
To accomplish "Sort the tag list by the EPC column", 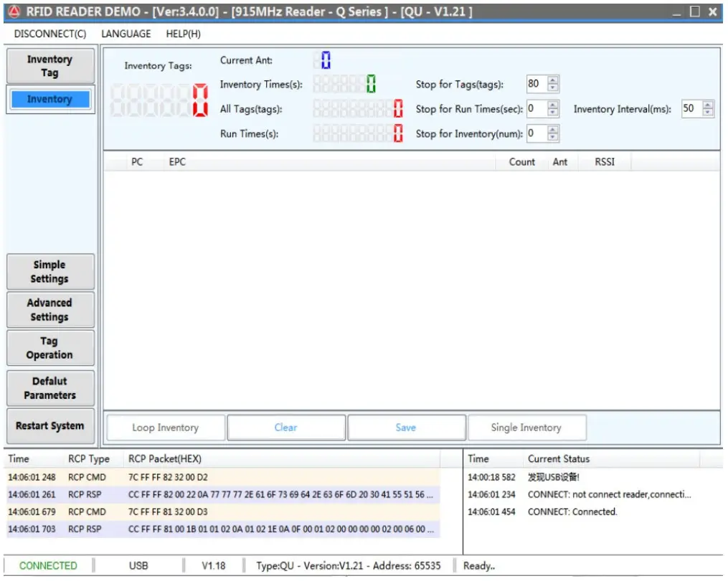I will 177,162.
